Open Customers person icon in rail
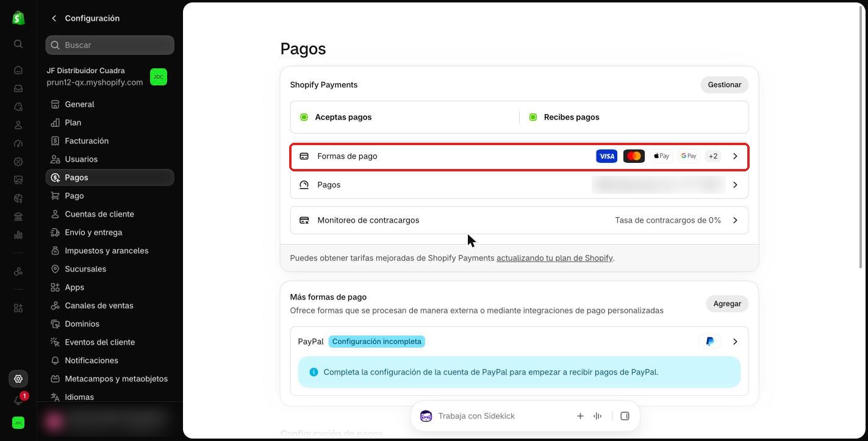The image size is (868, 441). [18, 125]
